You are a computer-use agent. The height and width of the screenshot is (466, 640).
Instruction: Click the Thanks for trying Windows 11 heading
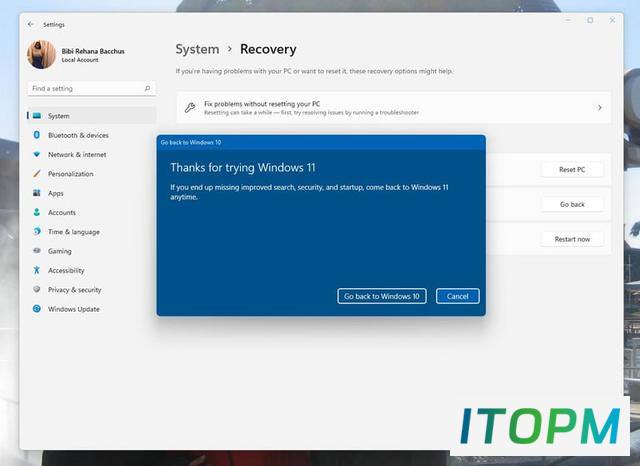[x=243, y=168]
